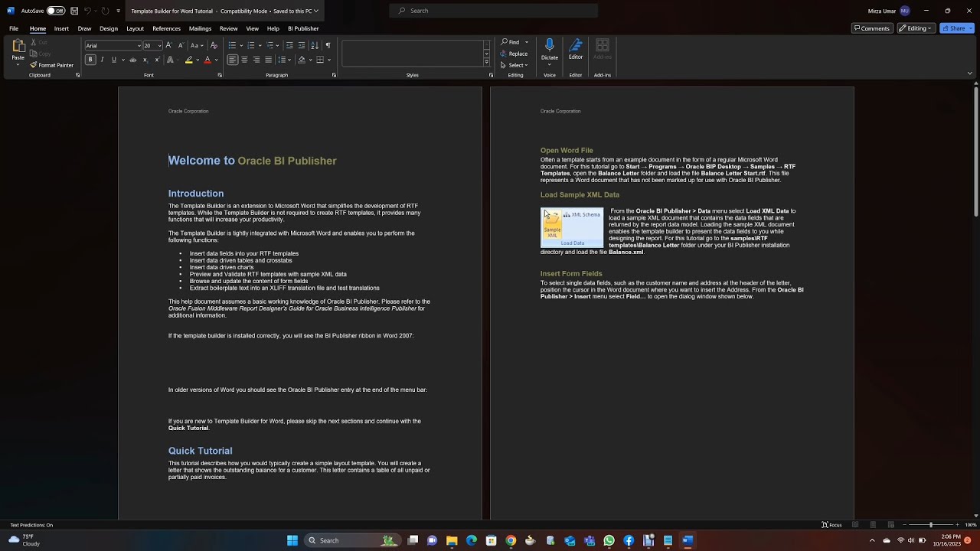
Task: Open Paragraph settings dialog launcher
Action: pos(334,75)
